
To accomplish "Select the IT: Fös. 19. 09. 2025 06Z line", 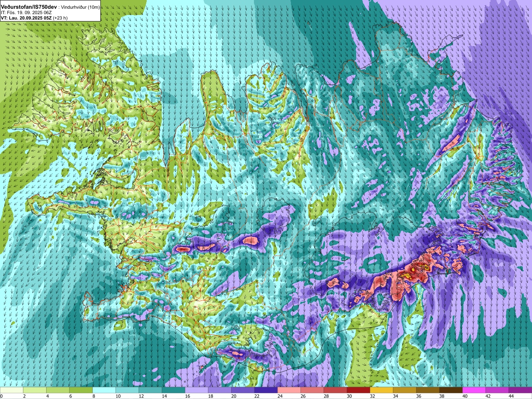I will pos(26,12).
